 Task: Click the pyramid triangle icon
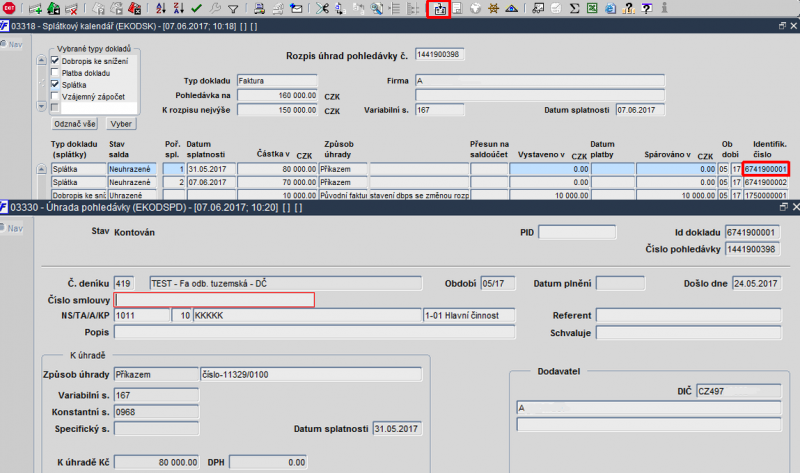[511, 8]
